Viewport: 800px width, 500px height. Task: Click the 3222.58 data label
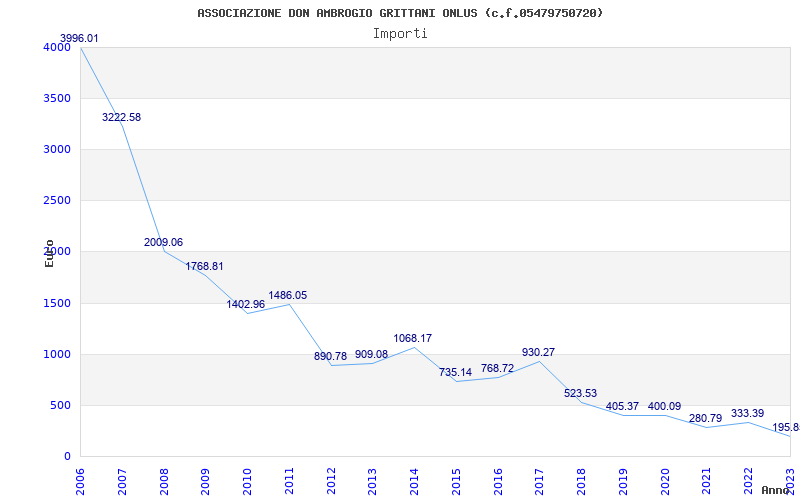point(121,117)
